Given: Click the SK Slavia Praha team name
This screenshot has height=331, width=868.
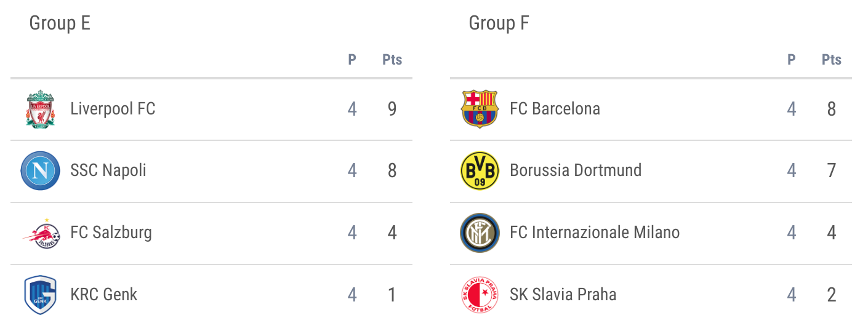Looking at the screenshot, I should 563,295.
